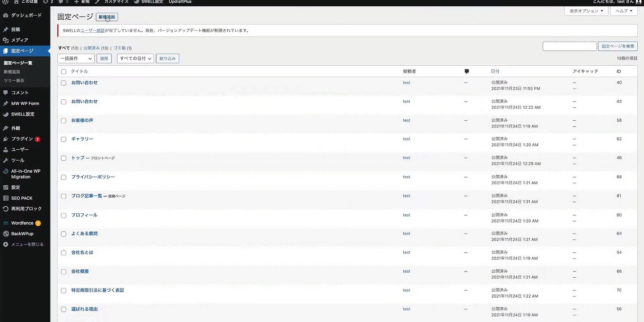Show the ゴミ箱 (1) pages
This screenshot has width=644, height=322.
(x=123, y=48)
